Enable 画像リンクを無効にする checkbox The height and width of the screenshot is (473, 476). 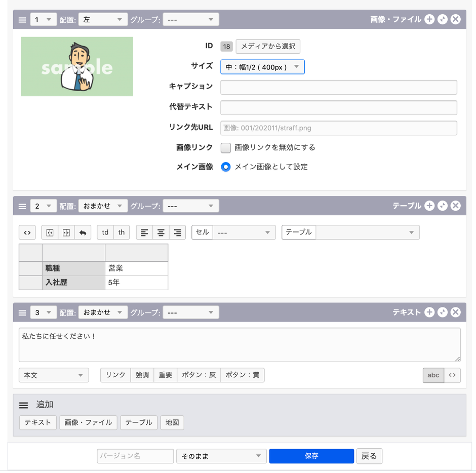coord(225,147)
